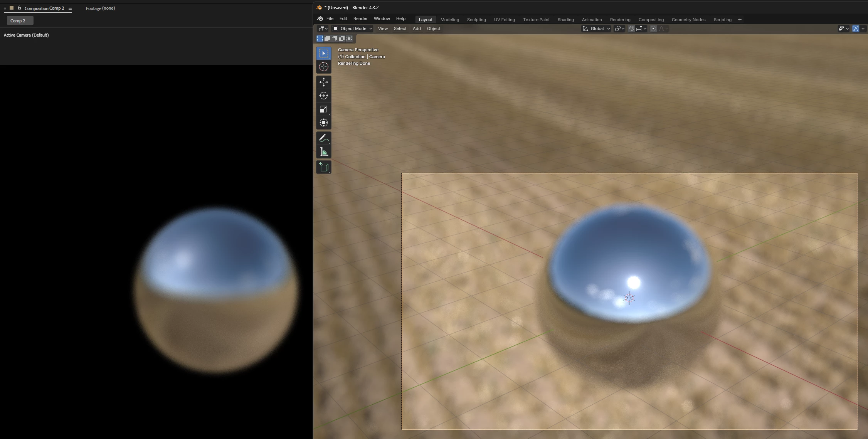The image size is (868, 439).
Task: Add a new workspace with plus button
Action: click(739, 20)
